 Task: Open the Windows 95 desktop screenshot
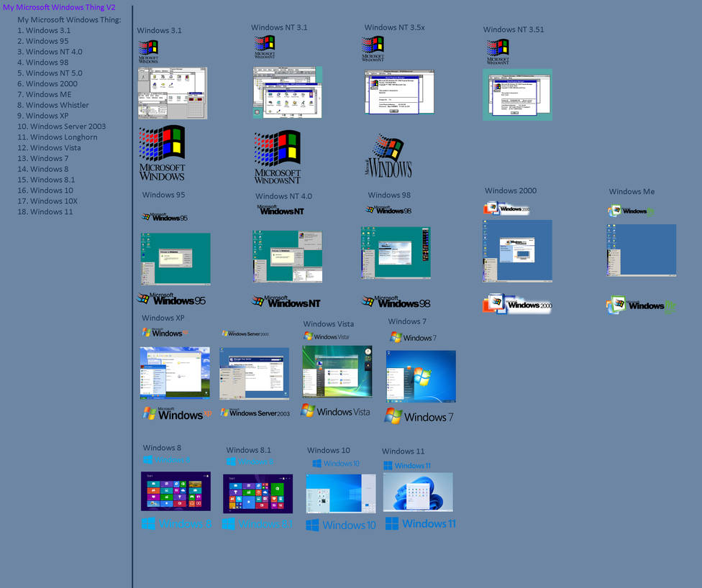coord(175,257)
